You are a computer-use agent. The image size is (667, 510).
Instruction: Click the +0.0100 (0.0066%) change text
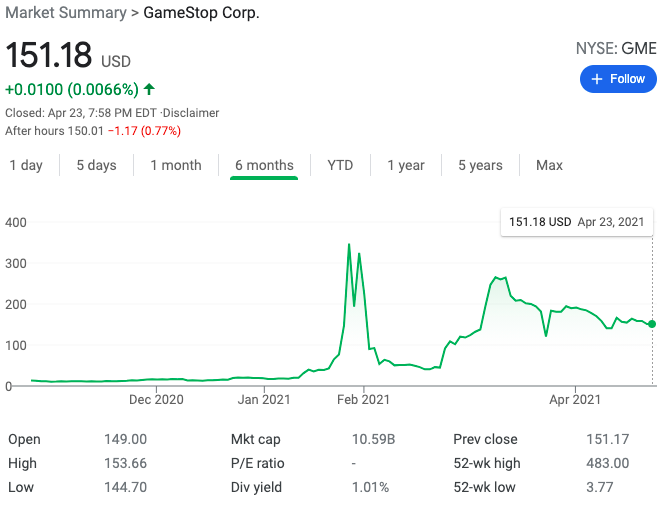(72, 90)
